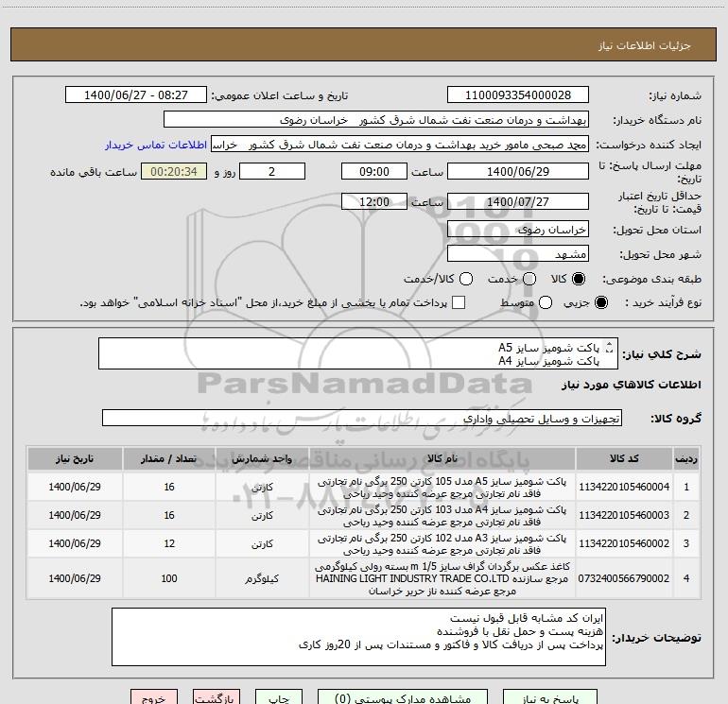Click the A4 envelope product name cell
The height and width of the screenshot is (704, 728).
(442, 516)
